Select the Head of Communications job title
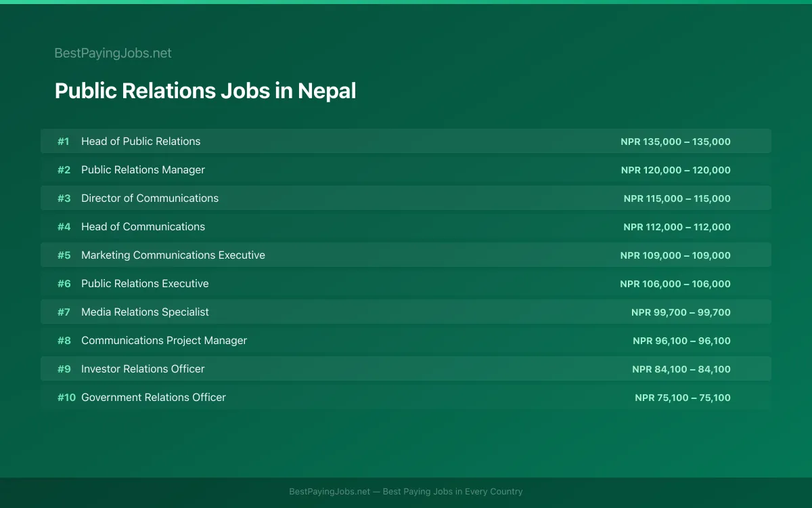The height and width of the screenshot is (508, 812). point(143,227)
